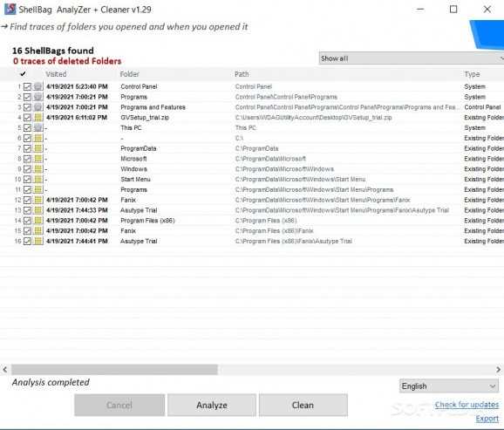
Task: Click the folder icon in the Windows row
Action: [x=38, y=169]
